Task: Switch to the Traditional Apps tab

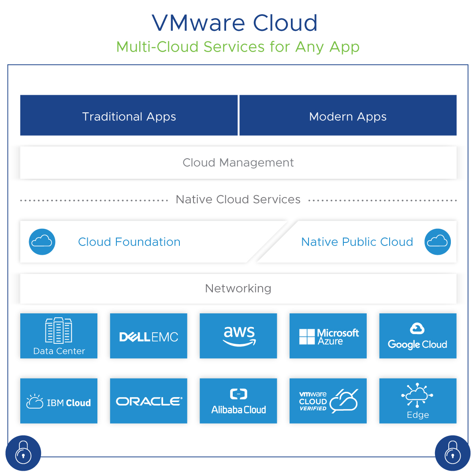Action: (129, 116)
